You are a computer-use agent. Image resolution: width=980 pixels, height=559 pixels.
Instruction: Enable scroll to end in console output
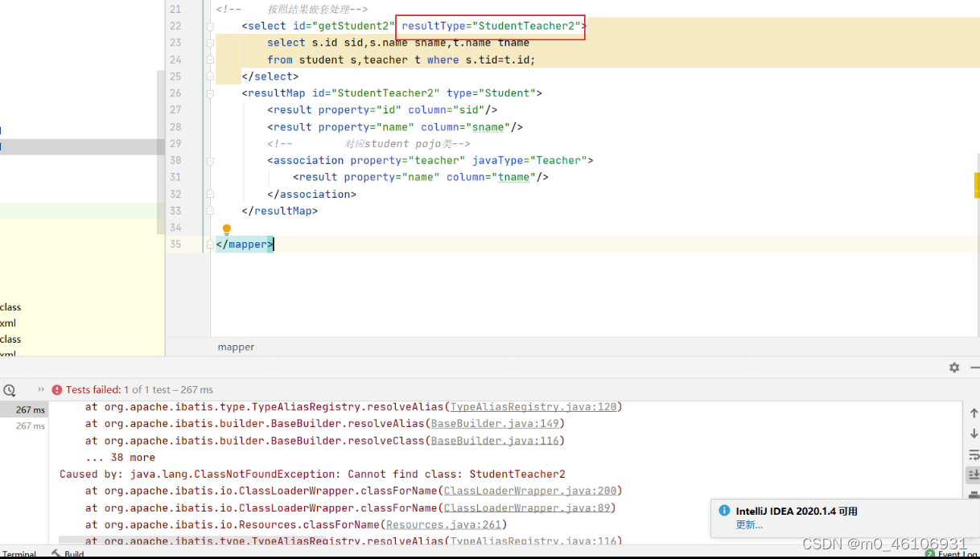pyautogui.click(x=974, y=474)
